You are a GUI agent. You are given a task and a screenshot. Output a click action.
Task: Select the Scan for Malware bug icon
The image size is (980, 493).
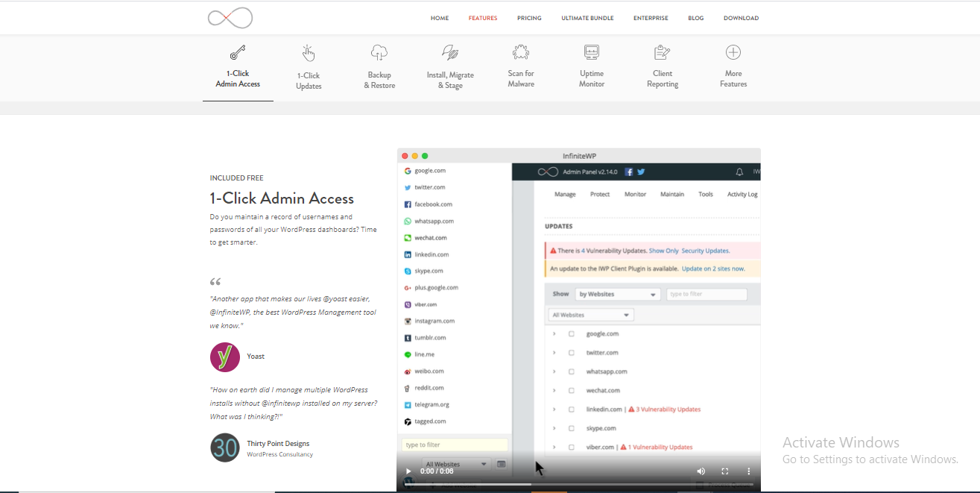pyautogui.click(x=521, y=52)
